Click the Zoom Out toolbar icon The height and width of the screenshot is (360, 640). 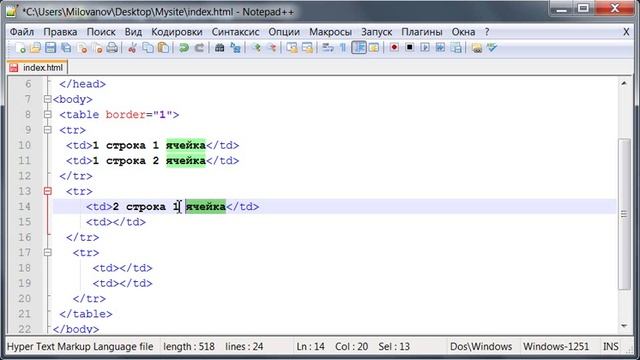click(x=272, y=48)
